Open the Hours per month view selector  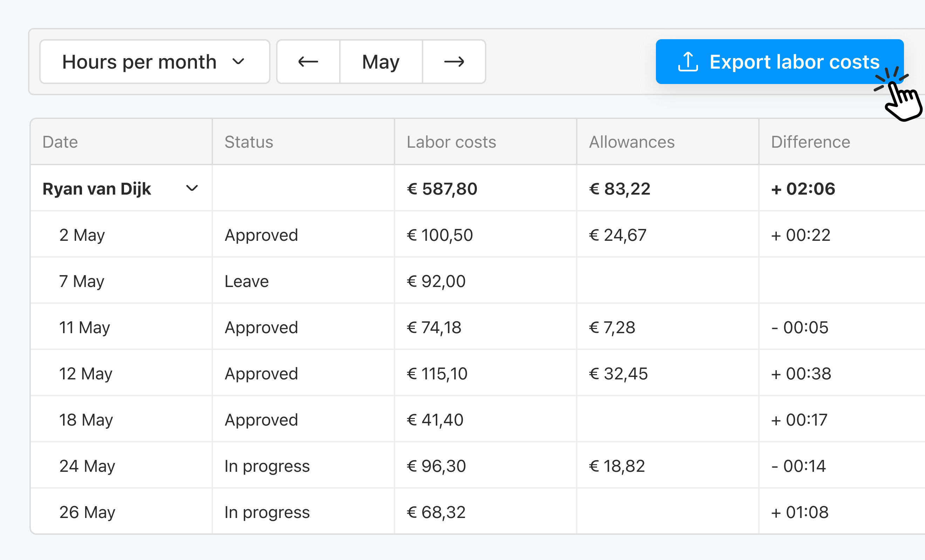(x=154, y=62)
